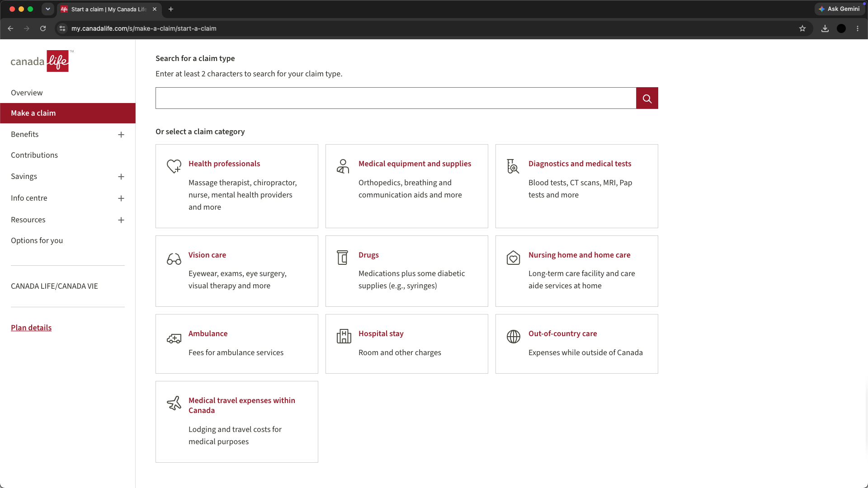Open the Vision care claim link

coord(207,255)
